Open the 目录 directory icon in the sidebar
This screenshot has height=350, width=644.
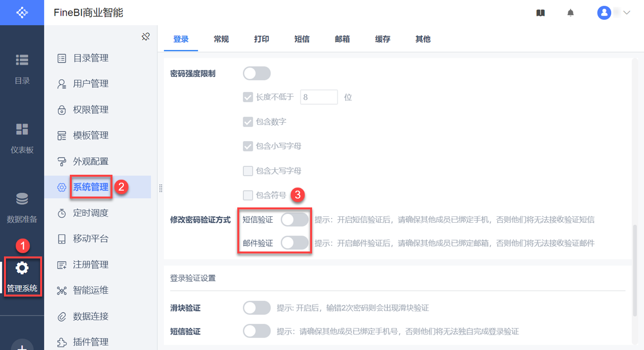click(x=22, y=60)
